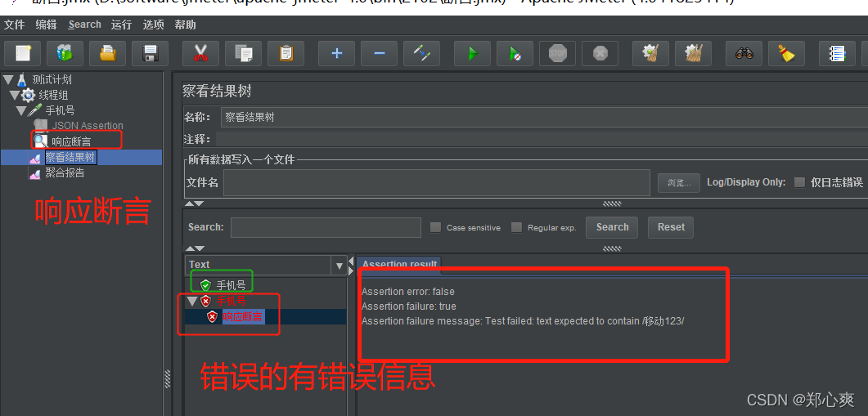
Task: Select the failed 响应断言 result entry
Action: [242, 317]
